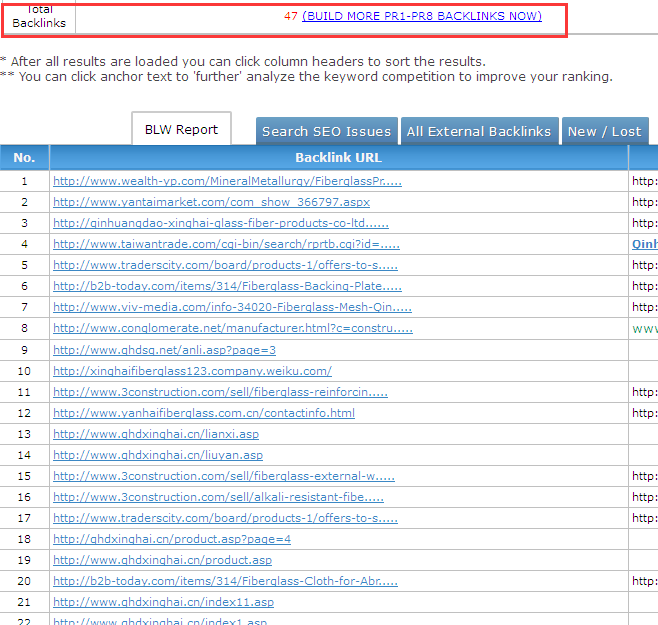
Task: Open the 3construction.com alkali-resistant-fibe link
Action: 218,497
